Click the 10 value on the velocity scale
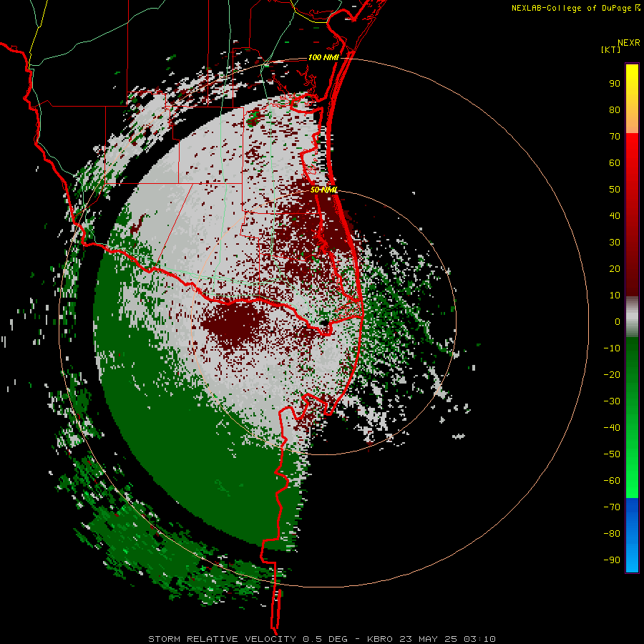 [615, 296]
